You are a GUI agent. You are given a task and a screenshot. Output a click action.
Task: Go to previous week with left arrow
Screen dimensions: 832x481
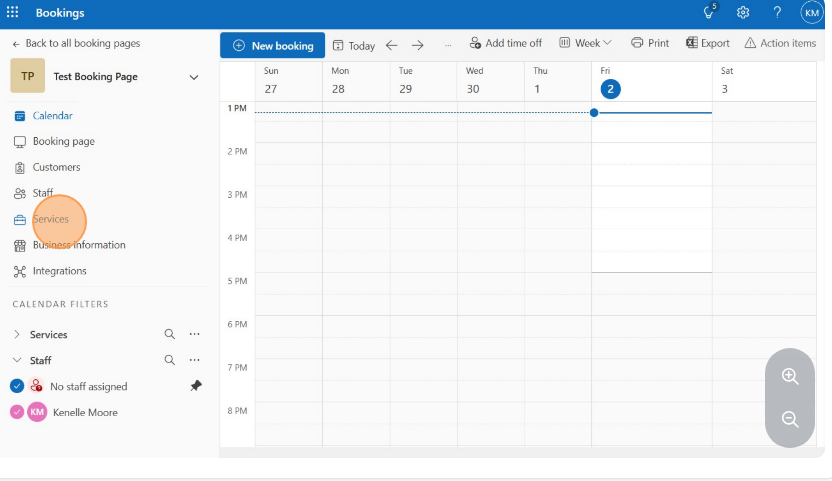pos(392,46)
